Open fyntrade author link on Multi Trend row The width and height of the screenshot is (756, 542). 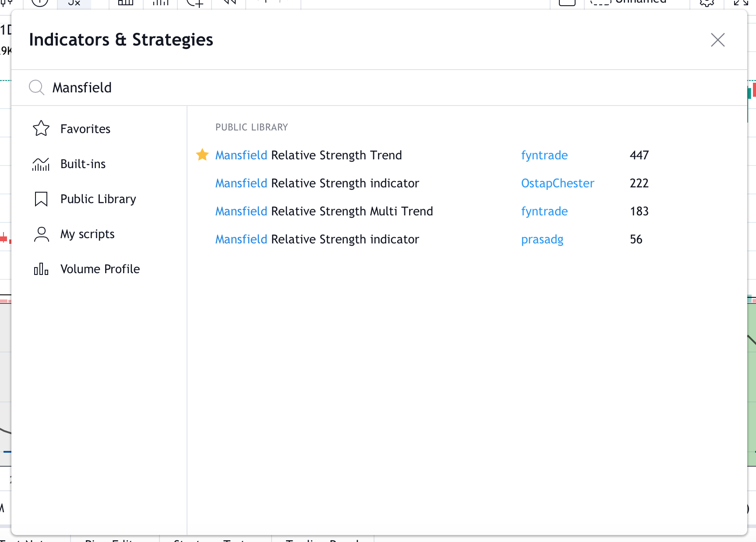(x=544, y=211)
